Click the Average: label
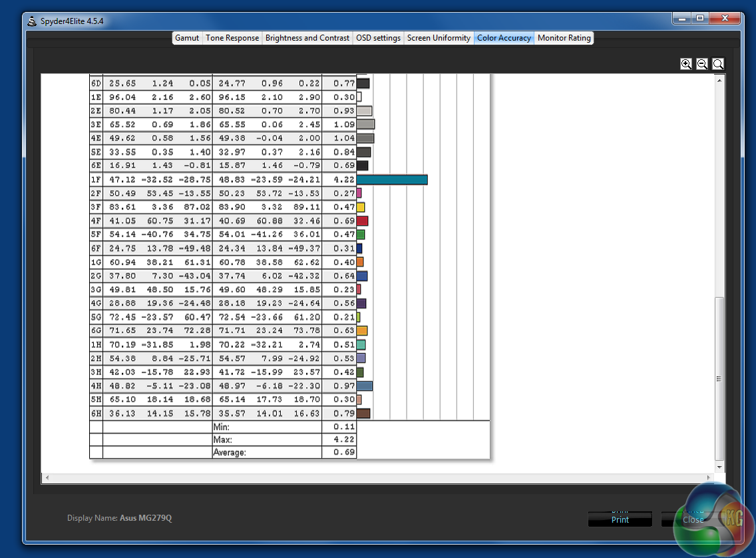The height and width of the screenshot is (558, 756). (230, 452)
